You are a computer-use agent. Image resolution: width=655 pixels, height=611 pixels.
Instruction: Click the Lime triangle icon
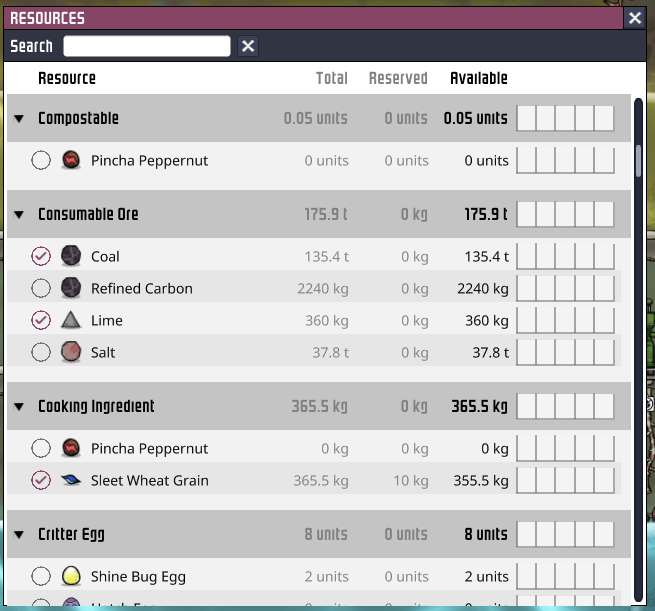70,320
